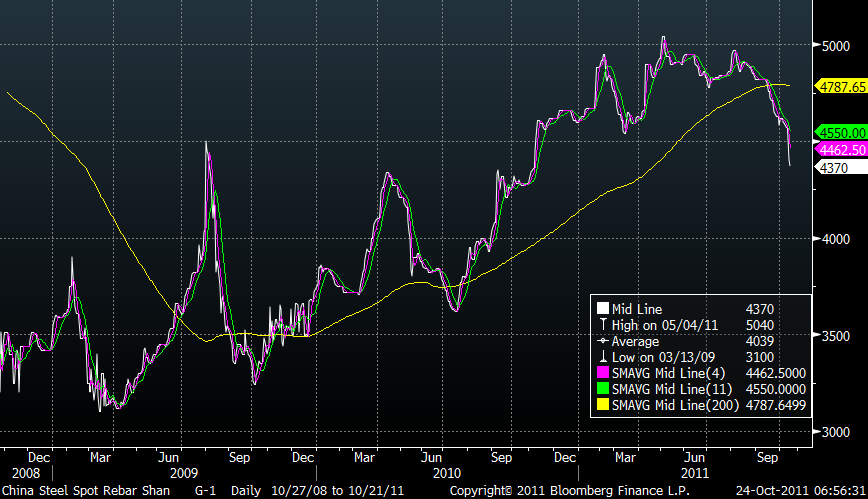Click the Average marker icon in legend
The image size is (868, 499).
click(x=602, y=341)
